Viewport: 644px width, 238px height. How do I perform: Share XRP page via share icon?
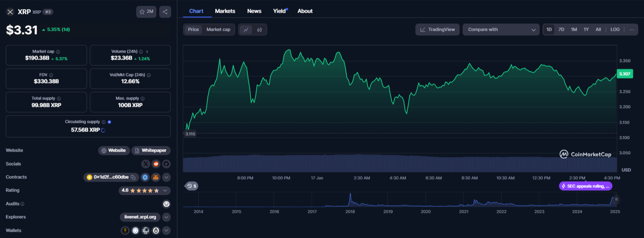pos(165,12)
